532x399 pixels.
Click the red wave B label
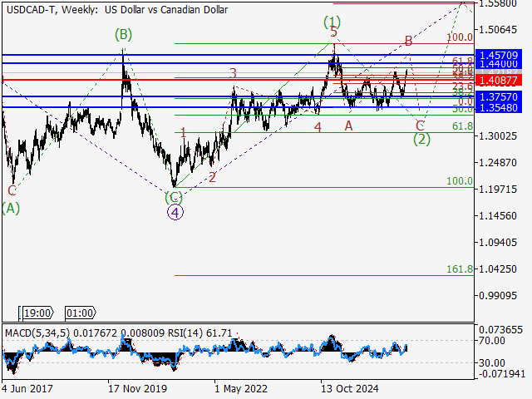(408, 42)
